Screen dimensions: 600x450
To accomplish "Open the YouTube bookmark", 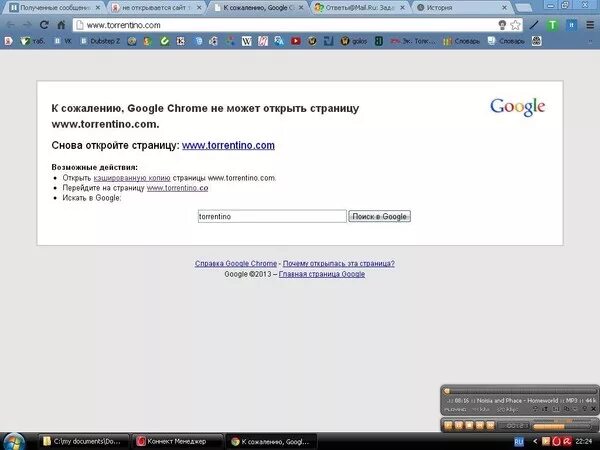I will coord(295,41).
